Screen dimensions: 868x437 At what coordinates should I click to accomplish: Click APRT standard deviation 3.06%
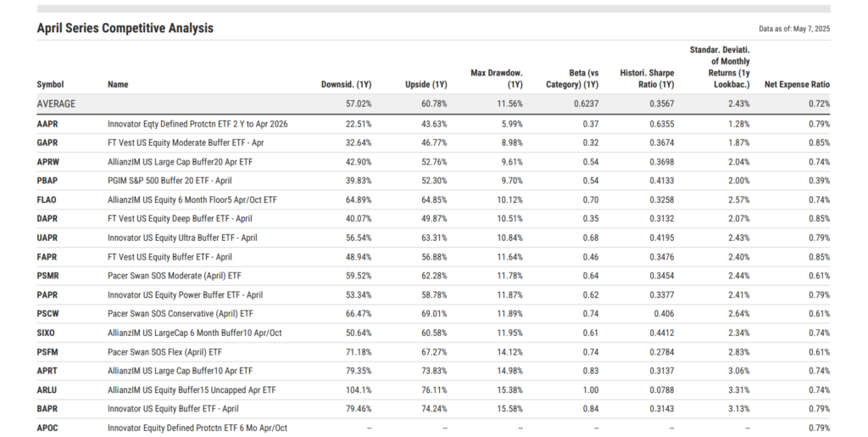coord(739,371)
